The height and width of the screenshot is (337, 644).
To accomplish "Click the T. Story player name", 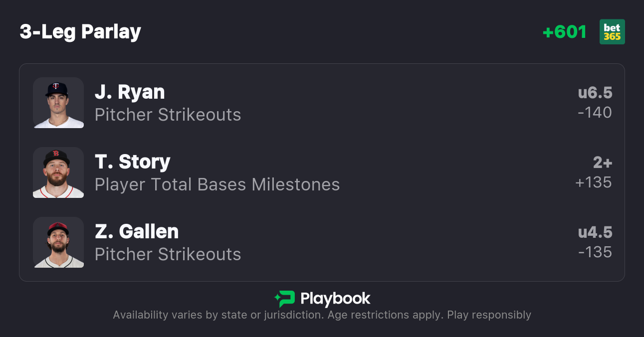I will 133,162.
